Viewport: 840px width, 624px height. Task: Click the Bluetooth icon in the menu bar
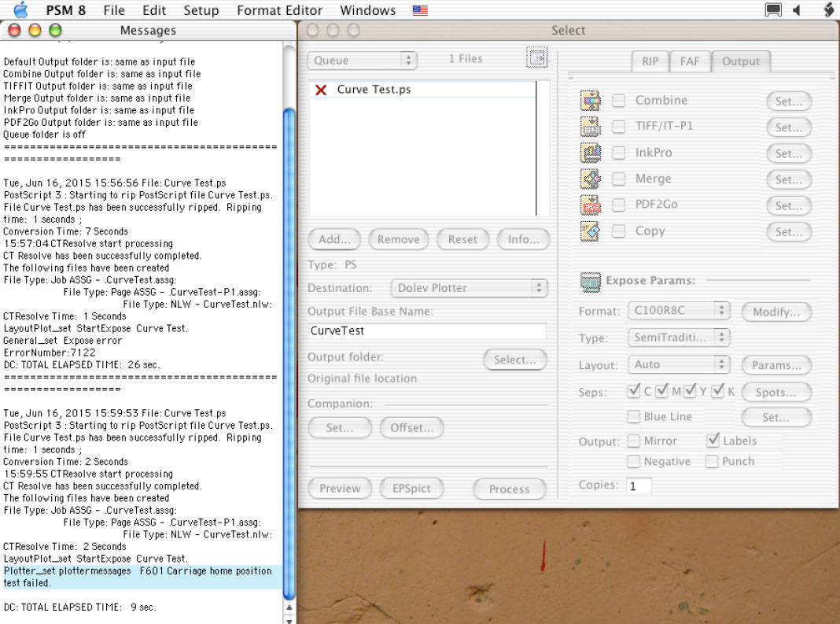point(828,10)
